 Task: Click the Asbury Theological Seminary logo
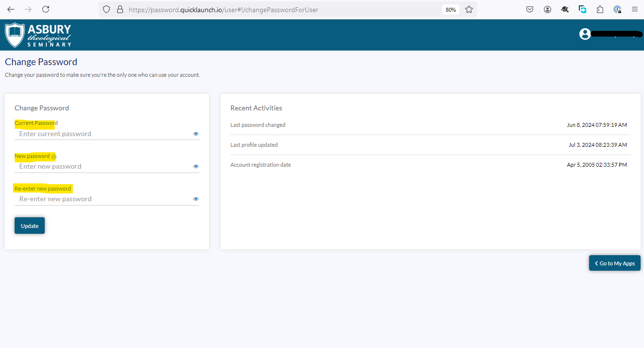coord(38,35)
